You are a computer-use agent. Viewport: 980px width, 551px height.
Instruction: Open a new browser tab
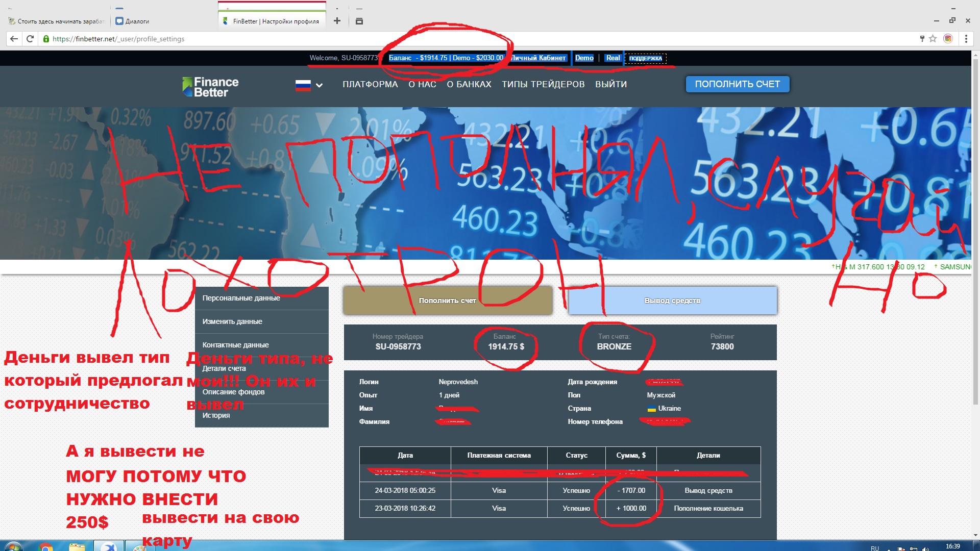(x=337, y=21)
